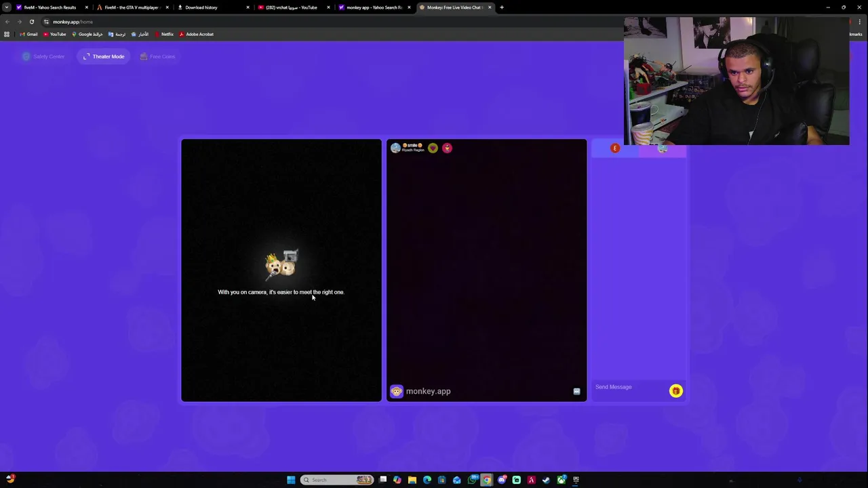View the site information icon in address bar

point(46,22)
